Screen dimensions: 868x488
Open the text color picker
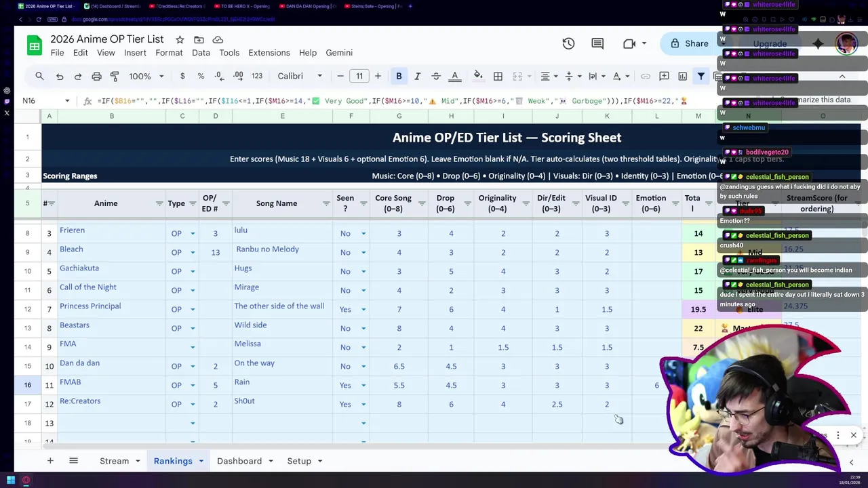coord(455,76)
